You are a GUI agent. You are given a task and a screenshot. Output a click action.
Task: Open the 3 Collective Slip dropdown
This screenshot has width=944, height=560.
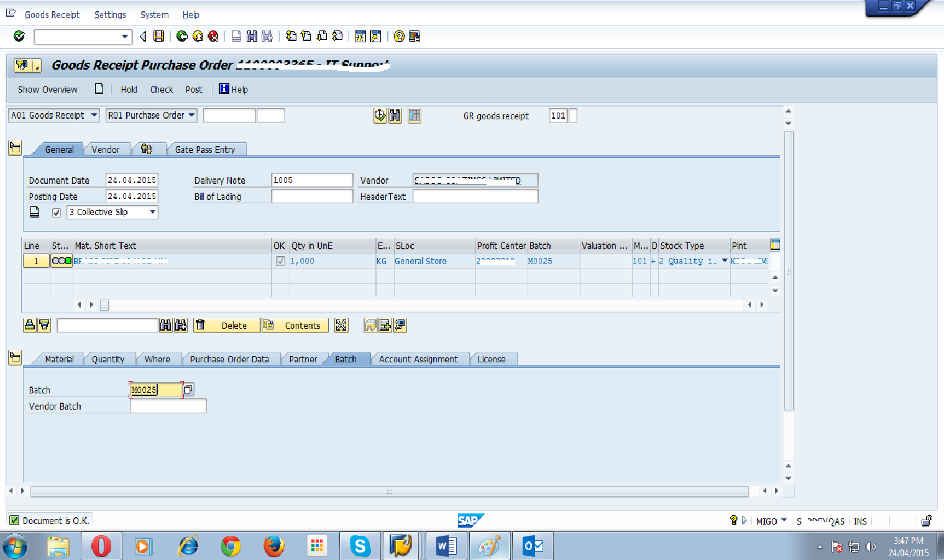pyautogui.click(x=152, y=212)
